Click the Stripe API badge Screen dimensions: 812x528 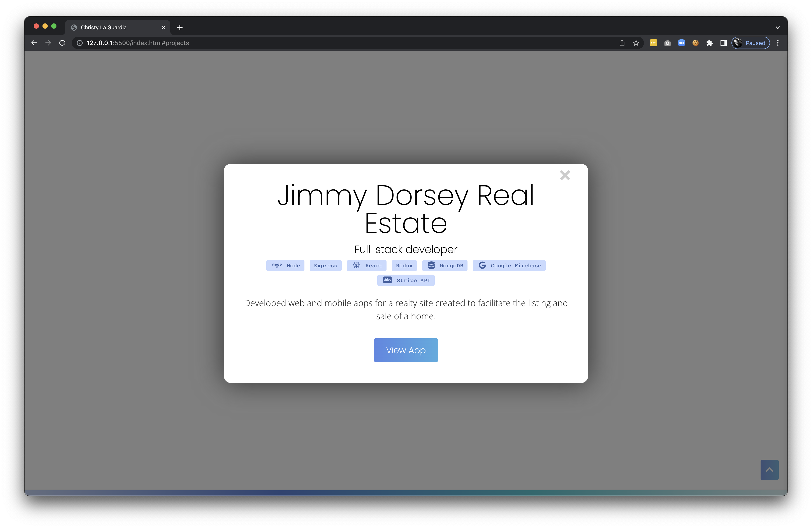(406, 280)
